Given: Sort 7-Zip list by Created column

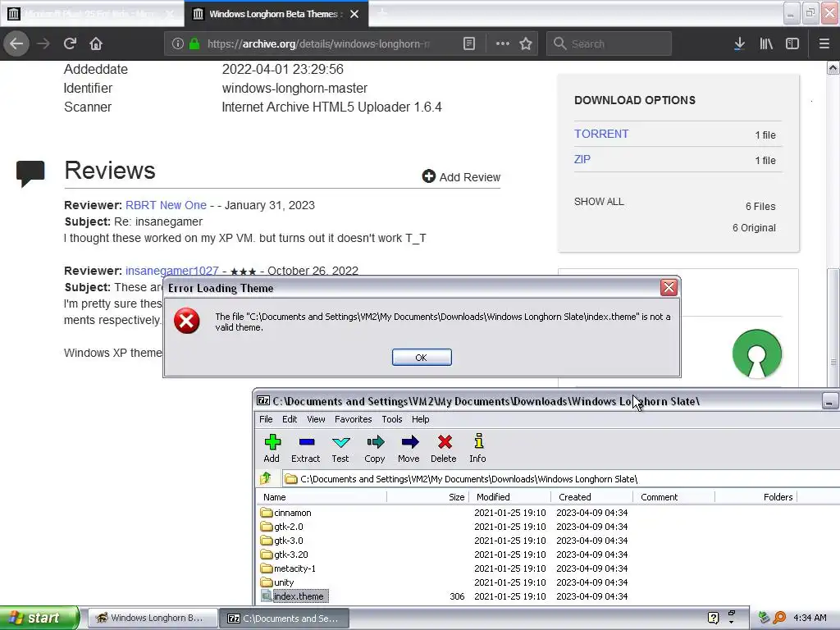Looking at the screenshot, I should [x=592, y=497].
